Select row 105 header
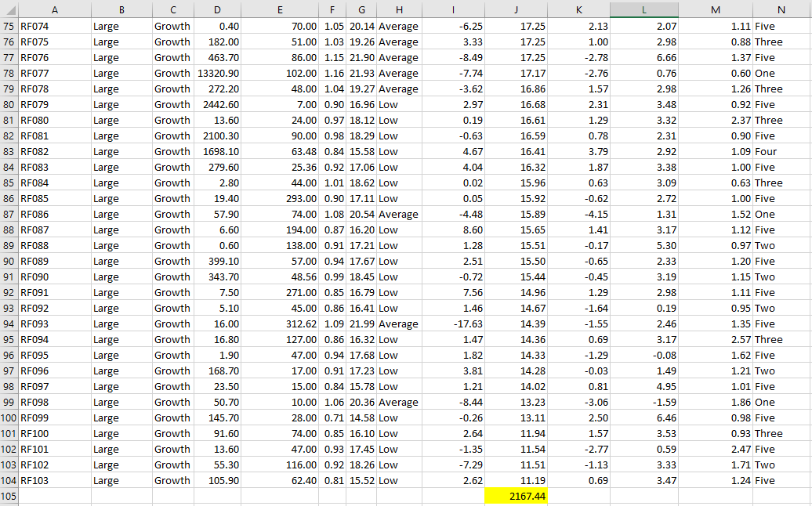 coord(9,496)
